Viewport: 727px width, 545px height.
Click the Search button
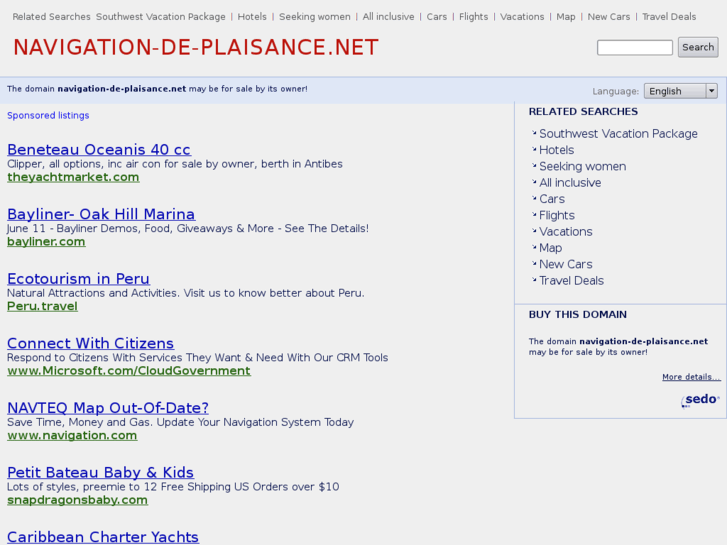click(x=698, y=47)
